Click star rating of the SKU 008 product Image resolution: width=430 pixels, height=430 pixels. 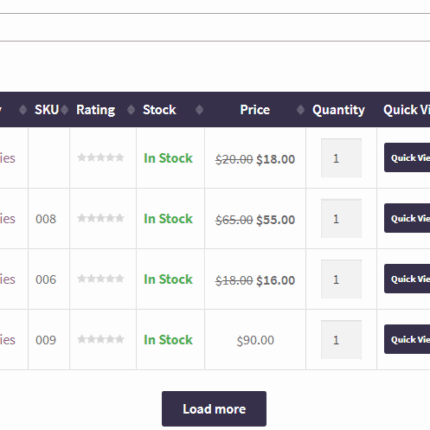(x=100, y=218)
